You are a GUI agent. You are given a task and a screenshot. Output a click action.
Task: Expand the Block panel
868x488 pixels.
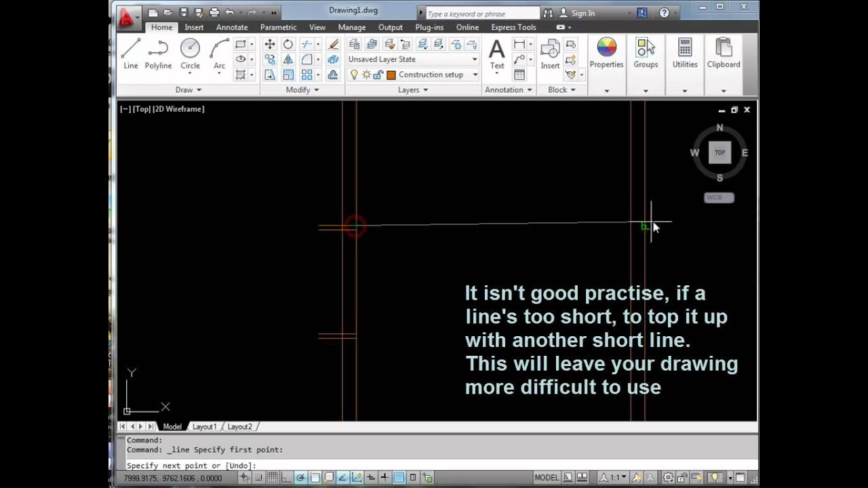(x=561, y=89)
